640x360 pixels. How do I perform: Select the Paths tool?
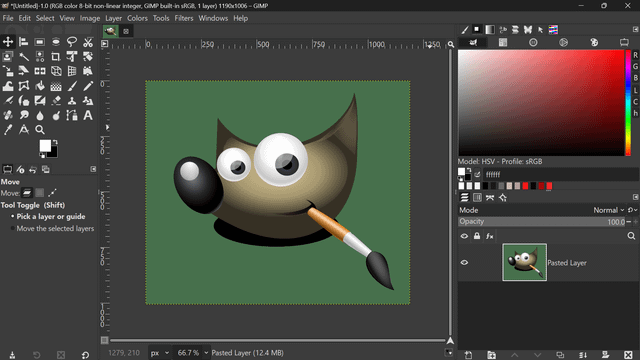tap(72, 115)
